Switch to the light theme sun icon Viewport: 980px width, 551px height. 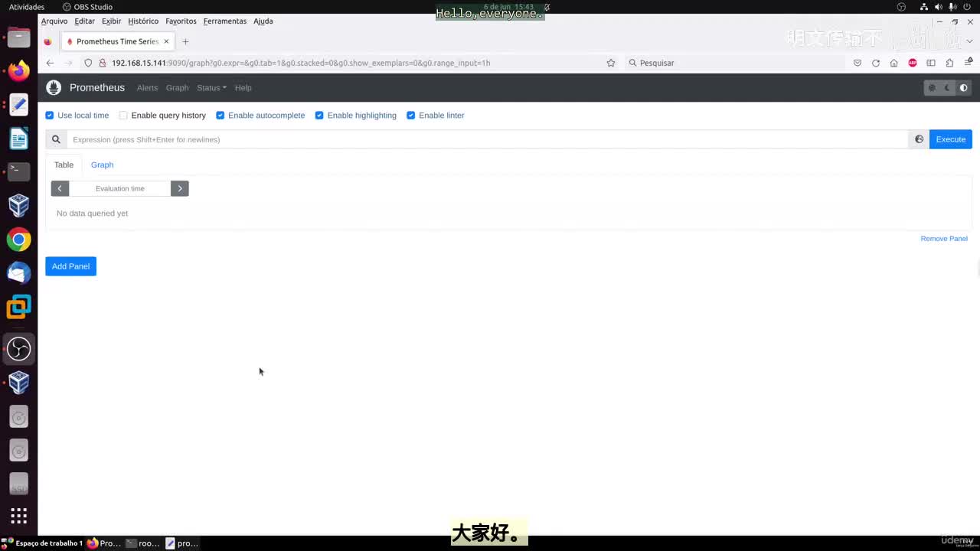tap(932, 88)
